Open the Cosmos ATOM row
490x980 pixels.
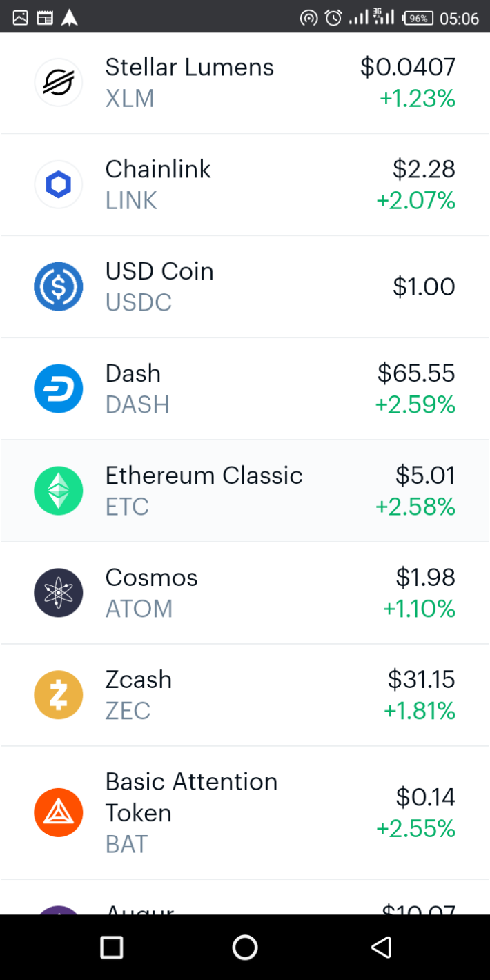(245, 593)
